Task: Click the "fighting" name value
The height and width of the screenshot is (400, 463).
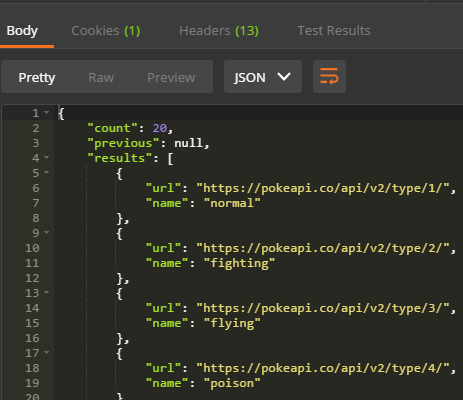Action: (x=239, y=263)
